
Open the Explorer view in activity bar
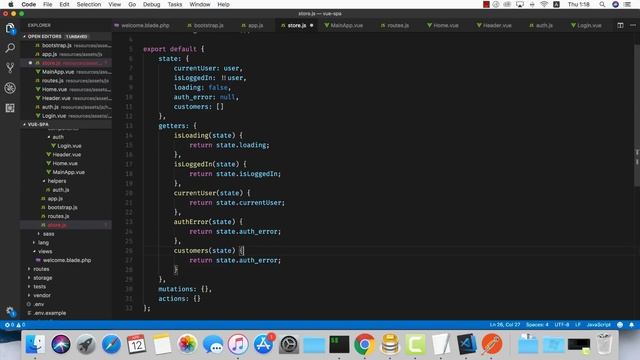click(x=10, y=28)
